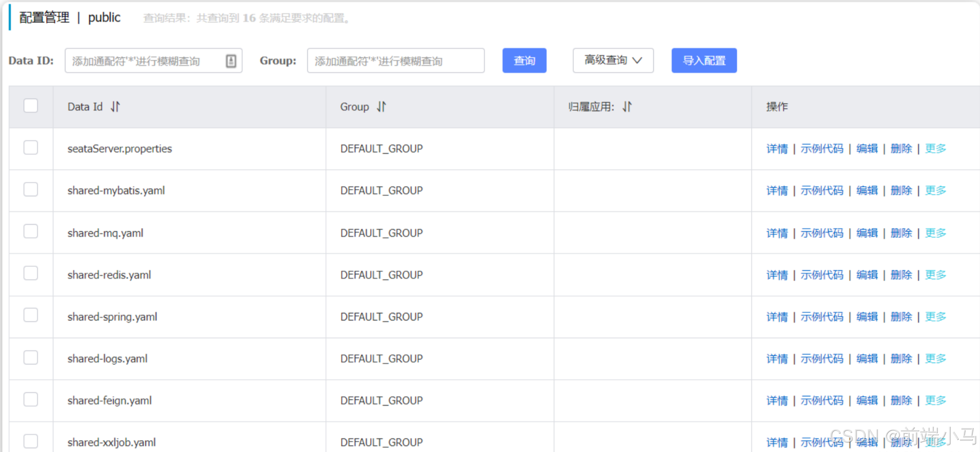Screen dimensions: 980x452
Task: Click the 导入配置 import button
Action: [704, 60]
